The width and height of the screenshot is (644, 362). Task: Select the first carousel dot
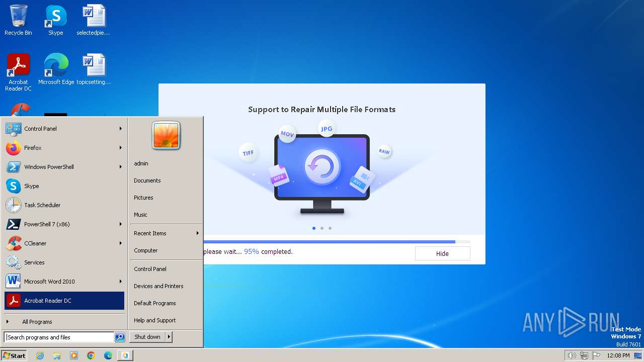click(x=314, y=228)
